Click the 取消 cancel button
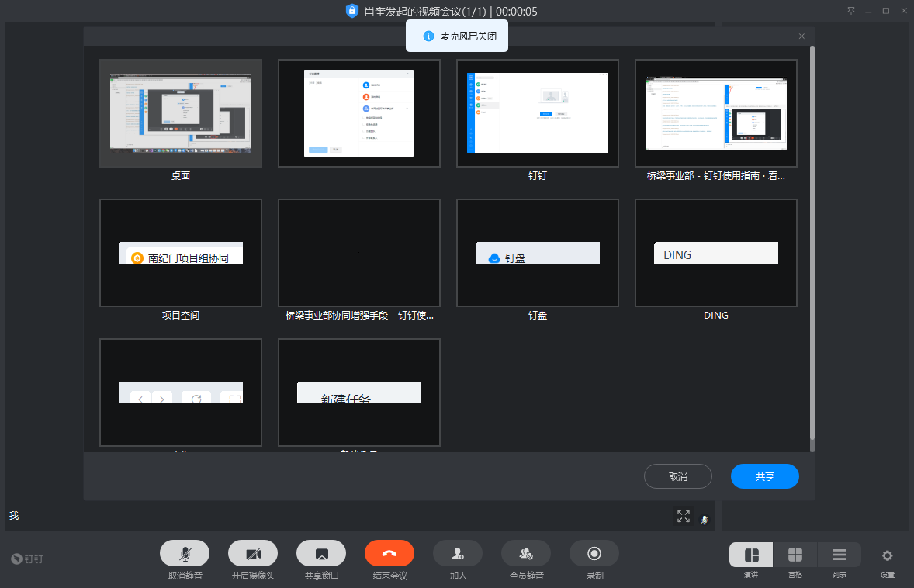The height and width of the screenshot is (588, 914). coord(678,476)
